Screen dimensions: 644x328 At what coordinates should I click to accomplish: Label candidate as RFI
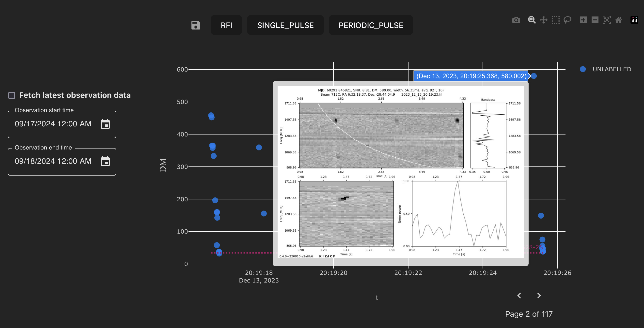point(226,25)
